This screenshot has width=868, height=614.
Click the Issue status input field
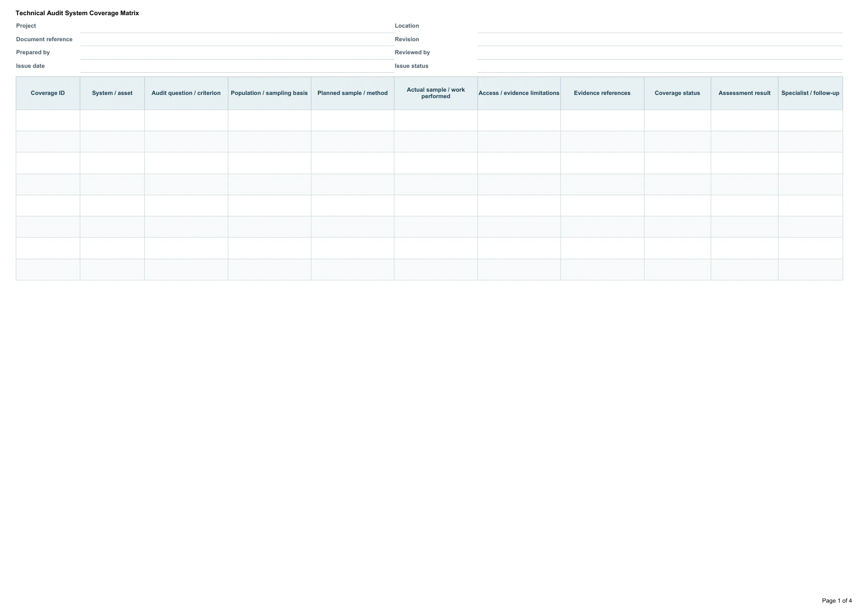660,66
